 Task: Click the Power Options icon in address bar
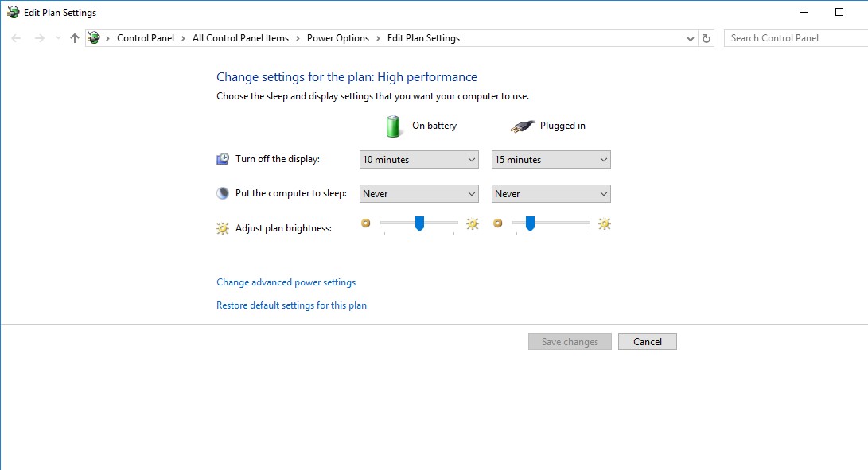tap(94, 37)
